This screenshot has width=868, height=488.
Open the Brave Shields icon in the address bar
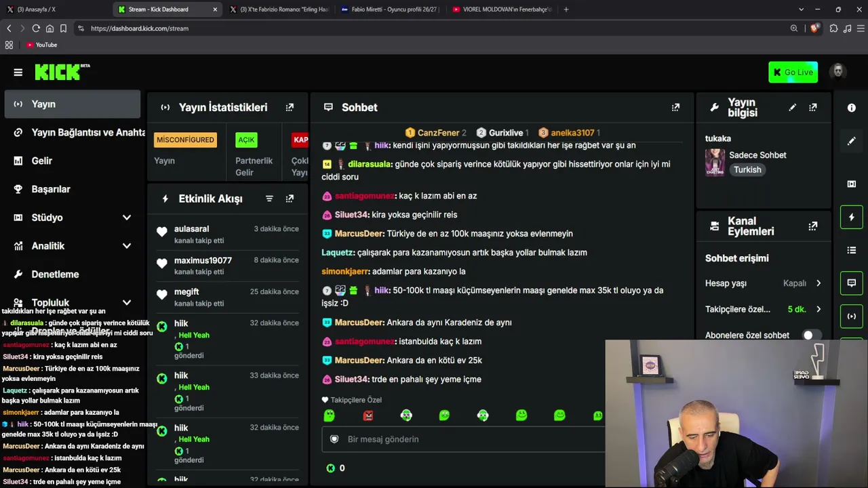pos(814,28)
